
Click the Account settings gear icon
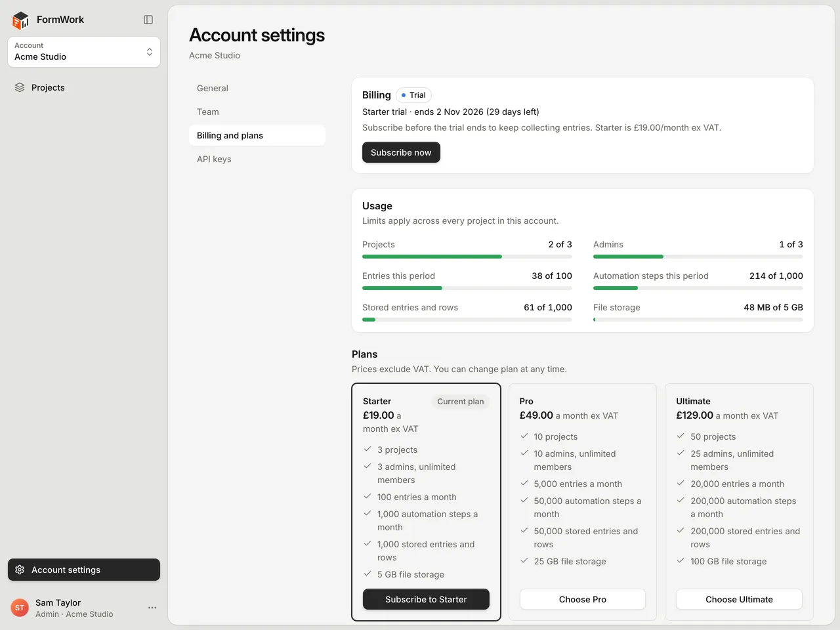click(x=20, y=570)
